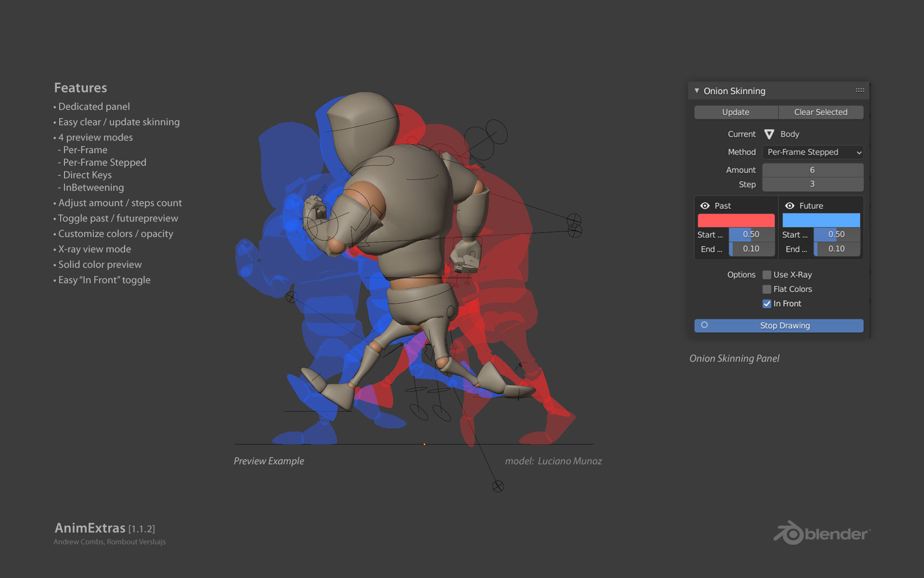The width and height of the screenshot is (924, 578).
Task: Click the panel drag grip dots icon
Action: pyautogui.click(x=860, y=91)
